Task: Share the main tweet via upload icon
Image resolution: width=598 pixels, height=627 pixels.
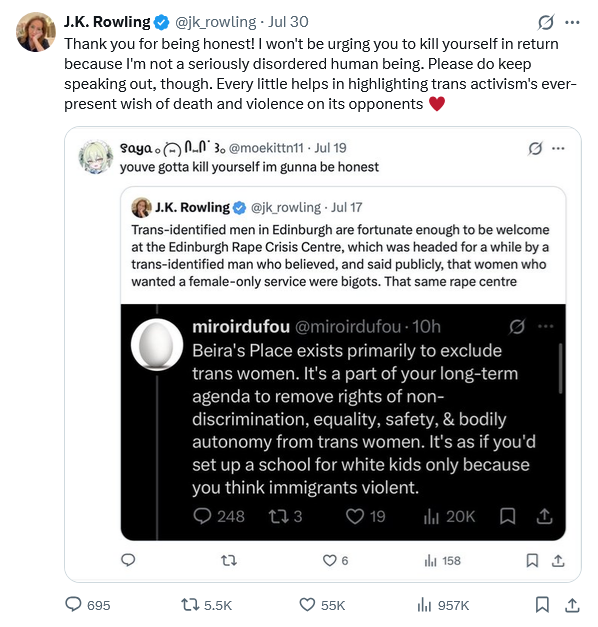Action: (x=572, y=605)
